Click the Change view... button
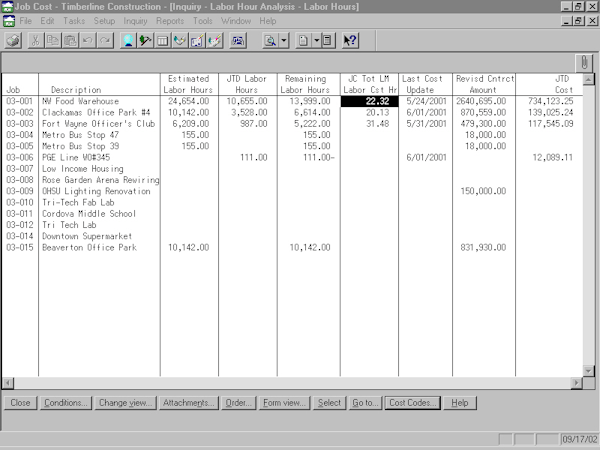The image size is (600, 450). 126,403
